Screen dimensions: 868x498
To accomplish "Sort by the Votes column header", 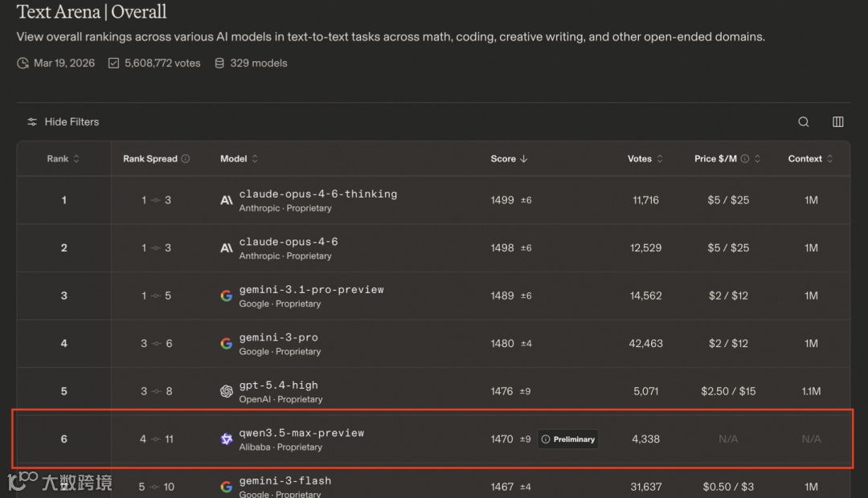I will pos(645,159).
